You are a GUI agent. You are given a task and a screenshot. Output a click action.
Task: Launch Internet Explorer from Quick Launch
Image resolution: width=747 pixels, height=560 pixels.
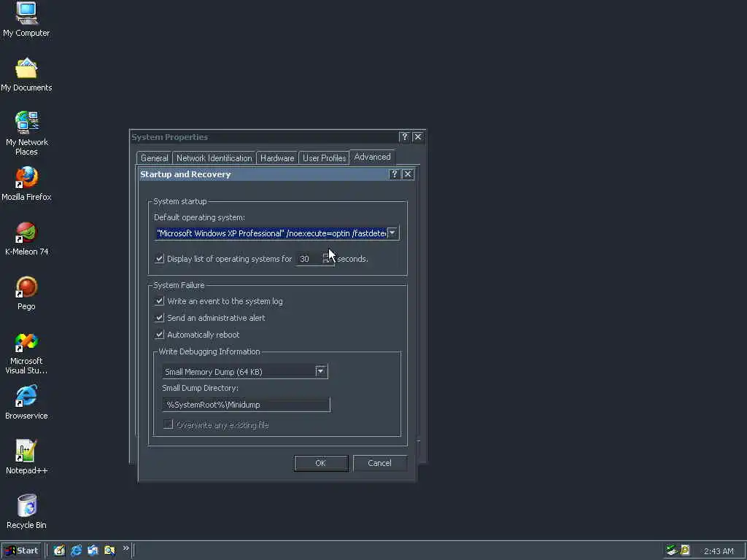click(x=76, y=551)
